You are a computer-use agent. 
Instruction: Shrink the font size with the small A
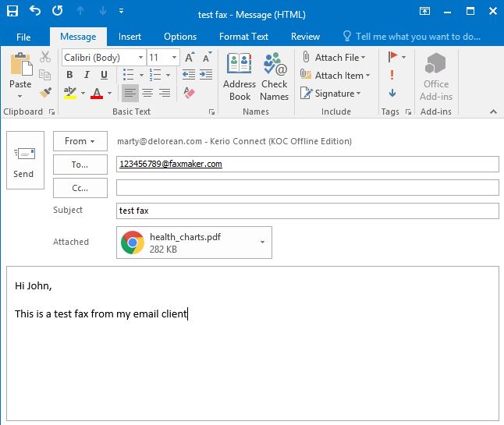(207, 57)
